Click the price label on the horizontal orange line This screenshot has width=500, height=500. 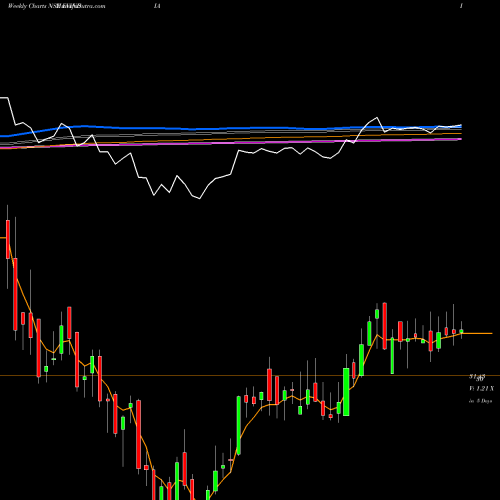click(477, 378)
